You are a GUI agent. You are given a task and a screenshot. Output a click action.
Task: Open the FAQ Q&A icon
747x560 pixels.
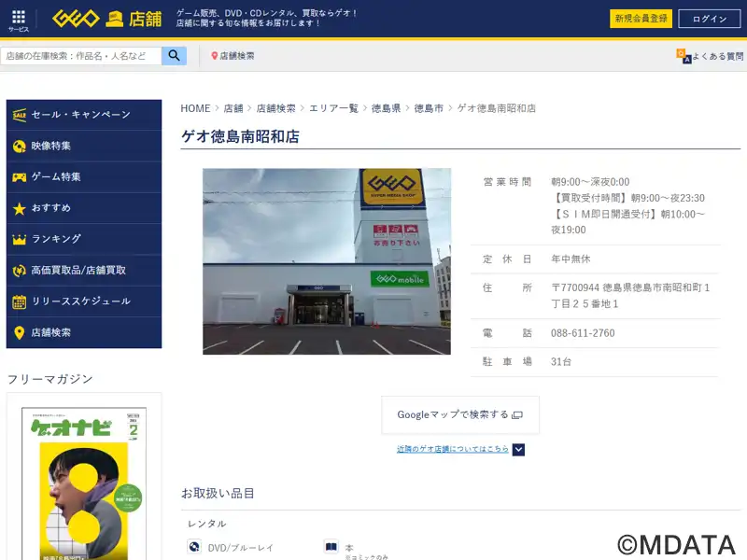(x=684, y=56)
